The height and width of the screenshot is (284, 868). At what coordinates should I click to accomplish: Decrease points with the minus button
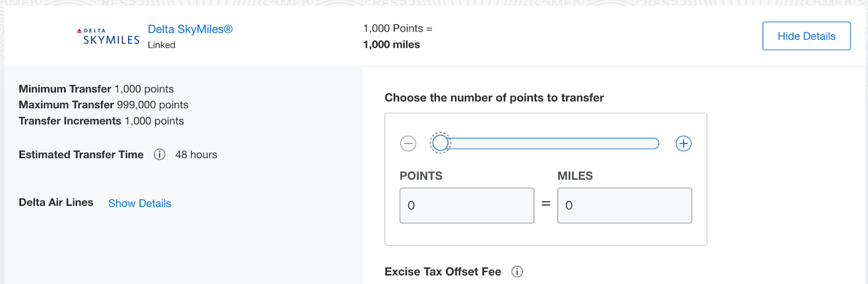click(x=408, y=143)
